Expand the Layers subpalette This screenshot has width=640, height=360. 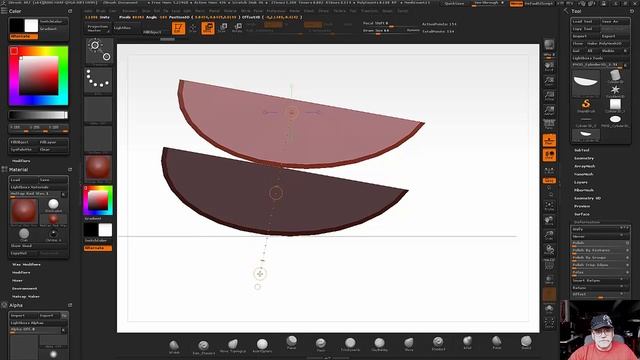coord(581,182)
